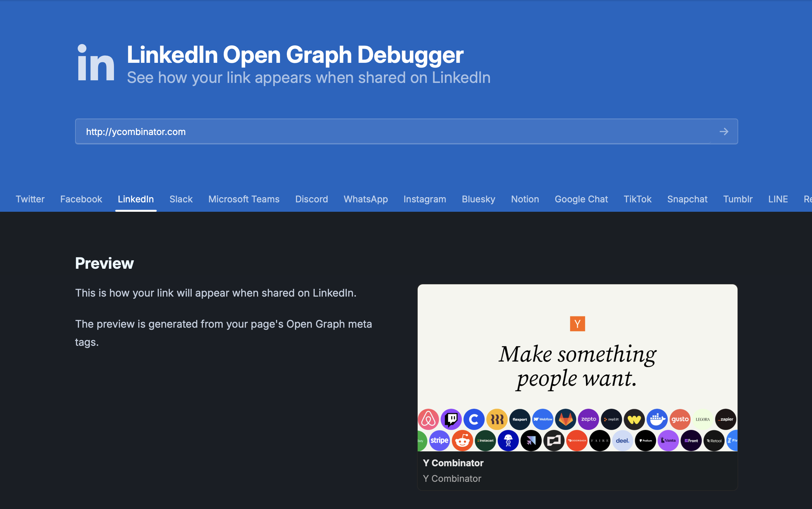Click the Reddit logo circle in the preview
812x509 pixels.
pos(462,440)
